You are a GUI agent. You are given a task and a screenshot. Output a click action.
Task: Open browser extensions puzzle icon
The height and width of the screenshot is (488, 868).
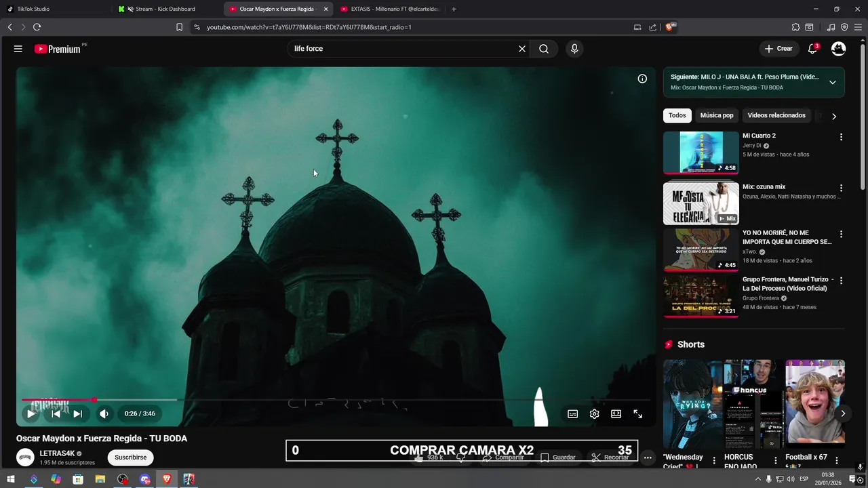[x=795, y=27]
